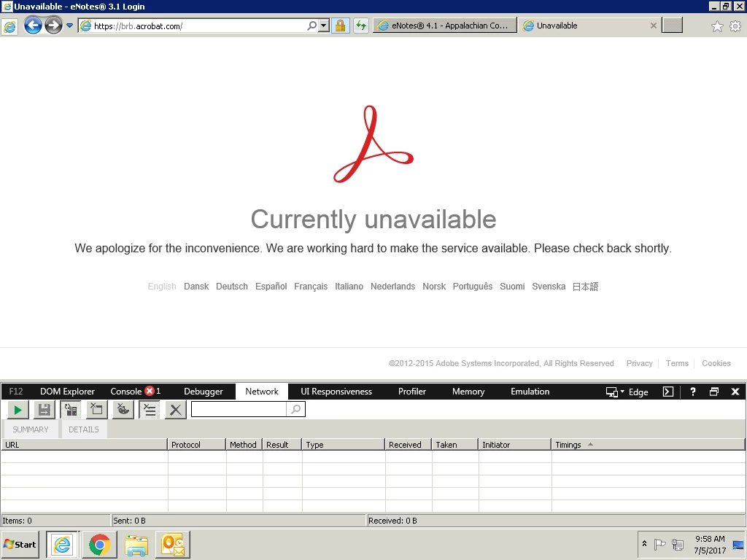
Task: Switch to the Emulation tab
Action: 530,392
